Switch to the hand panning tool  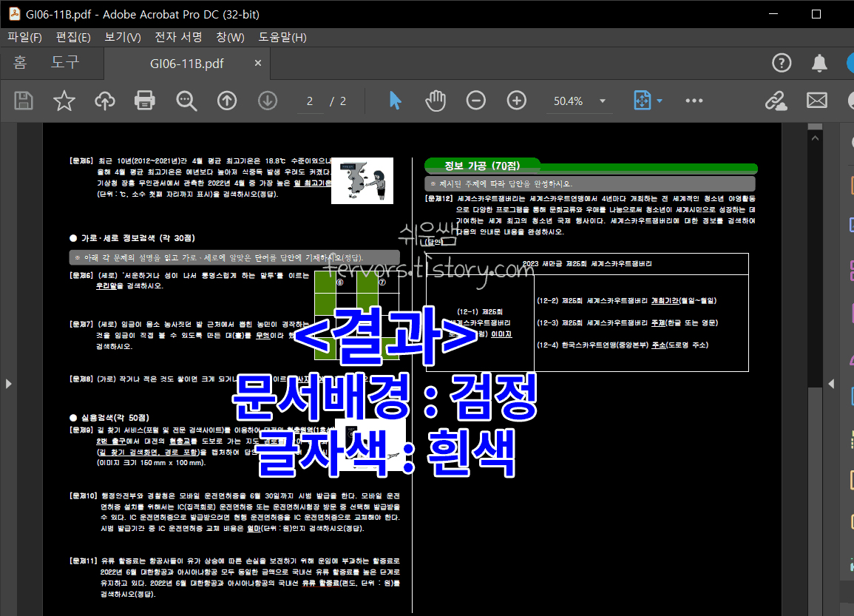click(436, 101)
